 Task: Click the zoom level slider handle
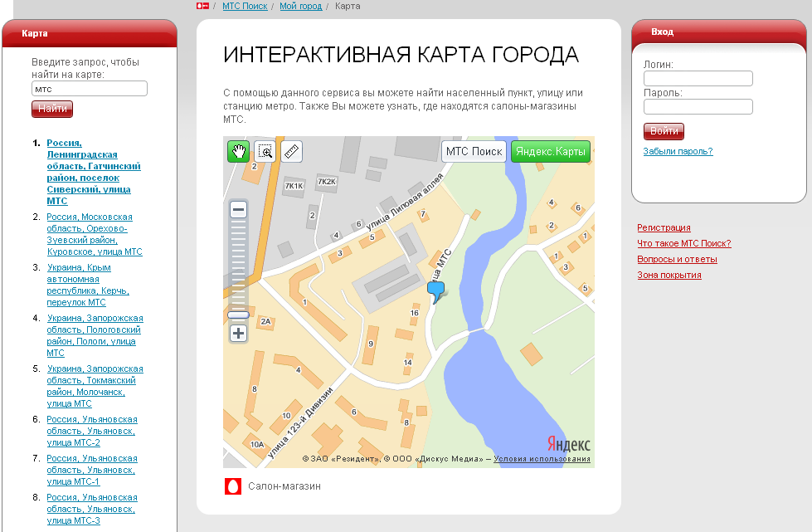tap(238, 315)
